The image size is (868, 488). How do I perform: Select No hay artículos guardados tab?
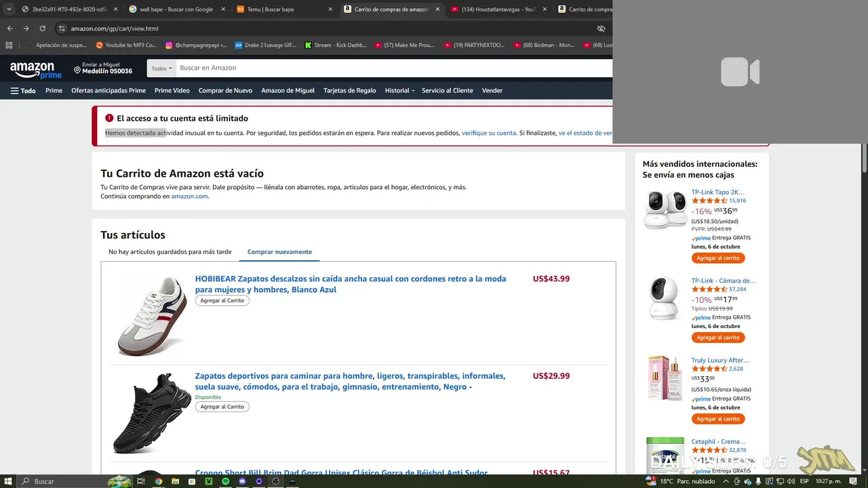point(170,251)
